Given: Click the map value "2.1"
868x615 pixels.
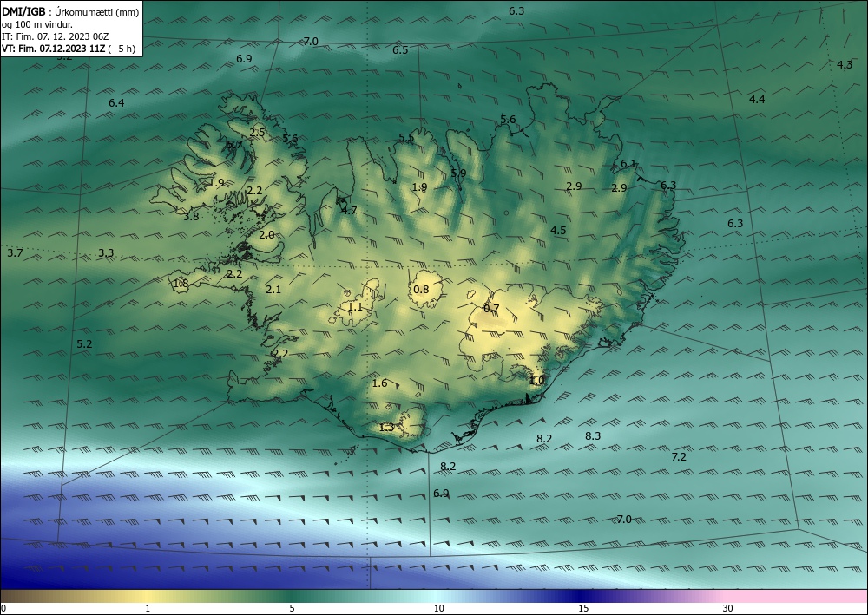Looking at the screenshot, I should [273, 289].
